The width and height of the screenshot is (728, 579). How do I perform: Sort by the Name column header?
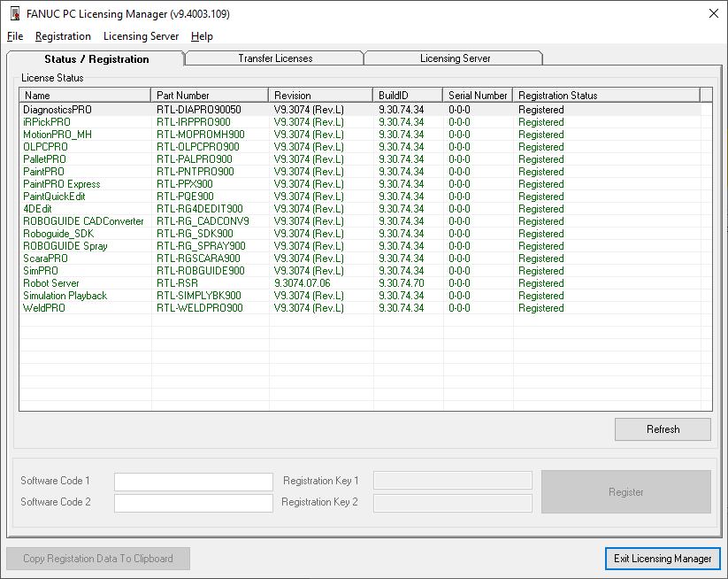pyautogui.click(x=85, y=95)
